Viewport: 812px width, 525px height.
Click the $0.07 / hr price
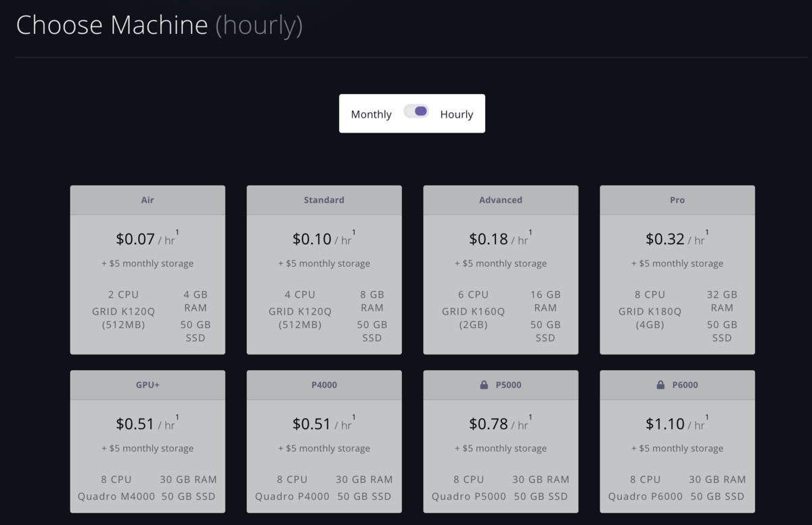pos(148,238)
